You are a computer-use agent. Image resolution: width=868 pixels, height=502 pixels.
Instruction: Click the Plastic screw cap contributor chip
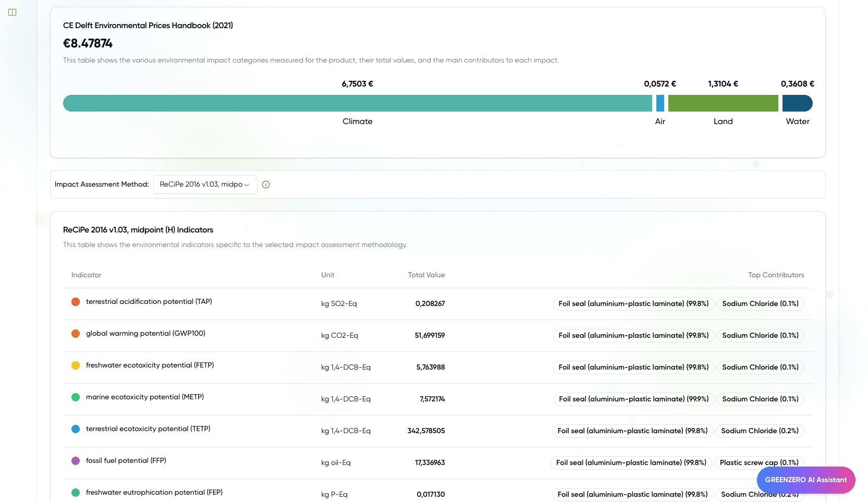pos(759,462)
